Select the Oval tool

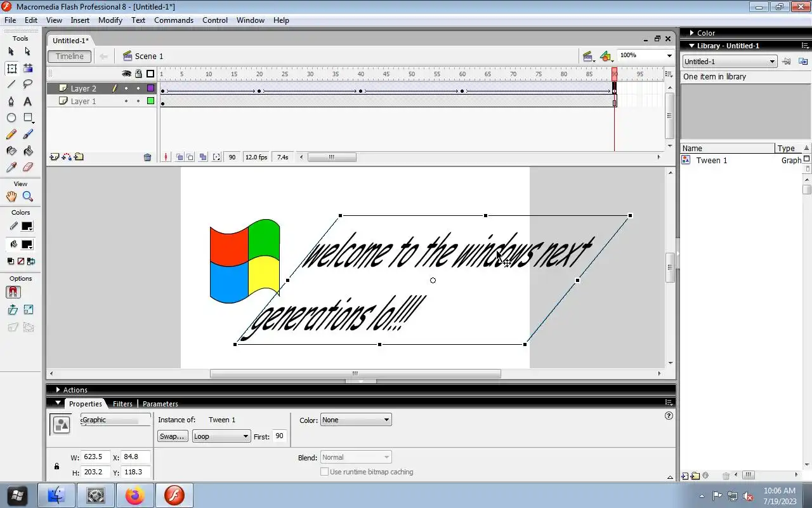11,118
